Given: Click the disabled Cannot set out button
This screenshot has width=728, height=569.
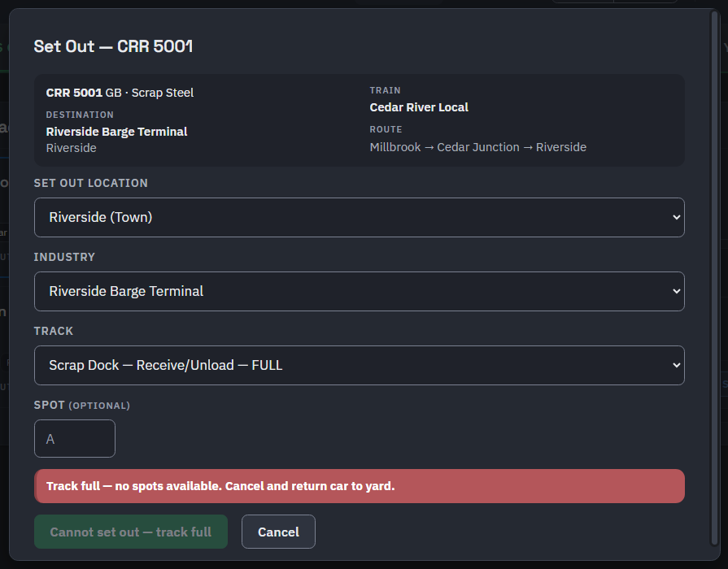Looking at the screenshot, I should (130, 532).
